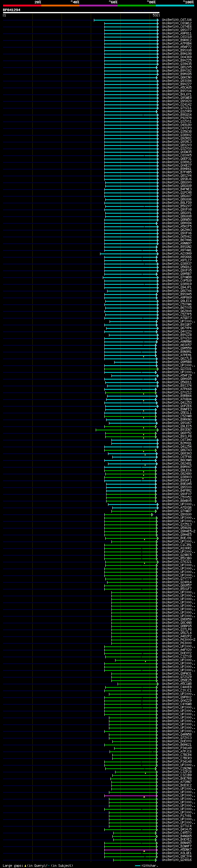Select hit label UniRef100_B9I374

[176, 386]
